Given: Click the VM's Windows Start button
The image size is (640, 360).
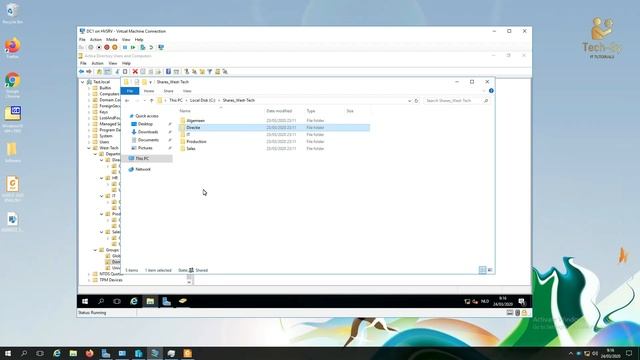Looking at the screenshot, I should (85, 301).
